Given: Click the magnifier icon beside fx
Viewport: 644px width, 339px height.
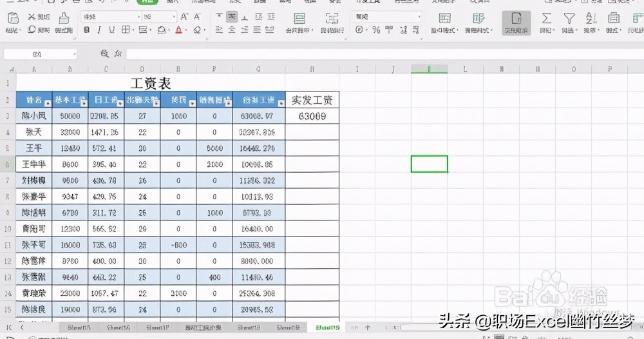Looking at the screenshot, I should 105,54.
